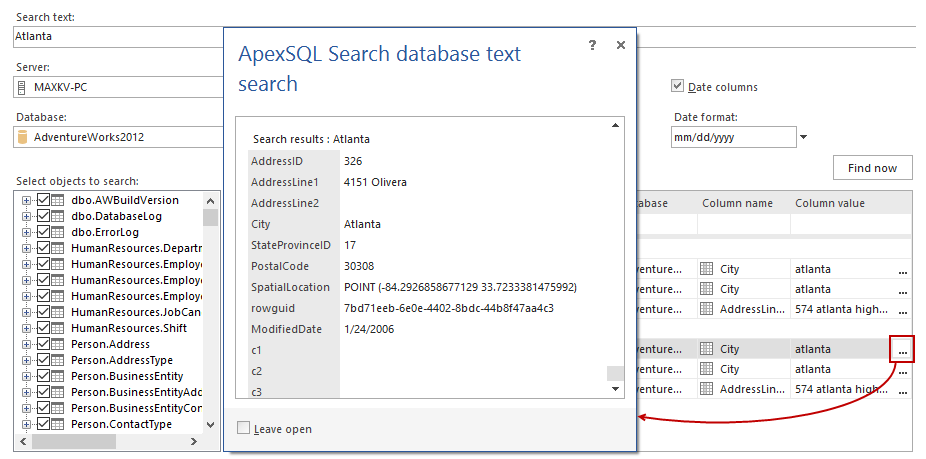Click the help question mark in dialog

pos(592,45)
